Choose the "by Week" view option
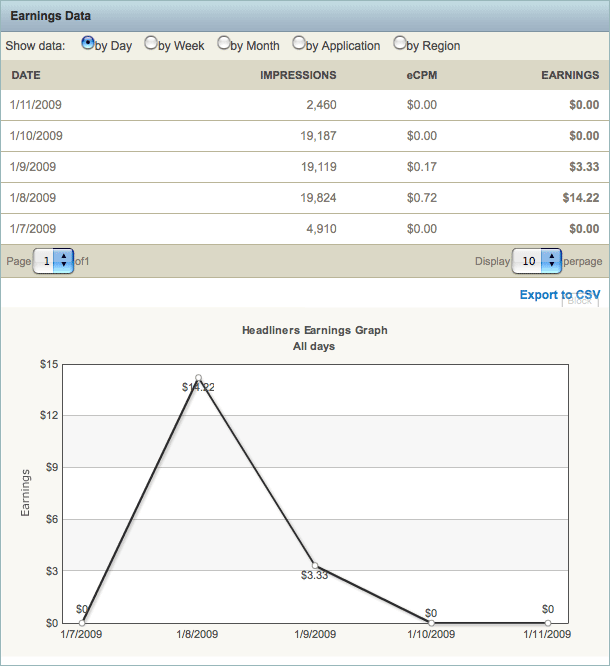Image resolution: width=610 pixels, height=666 pixels. pyautogui.click(x=151, y=43)
